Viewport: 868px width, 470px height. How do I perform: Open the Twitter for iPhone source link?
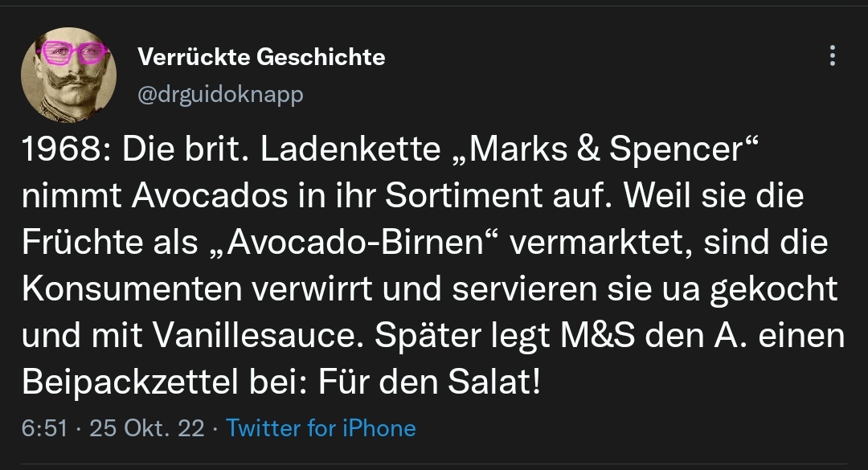click(x=321, y=427)
